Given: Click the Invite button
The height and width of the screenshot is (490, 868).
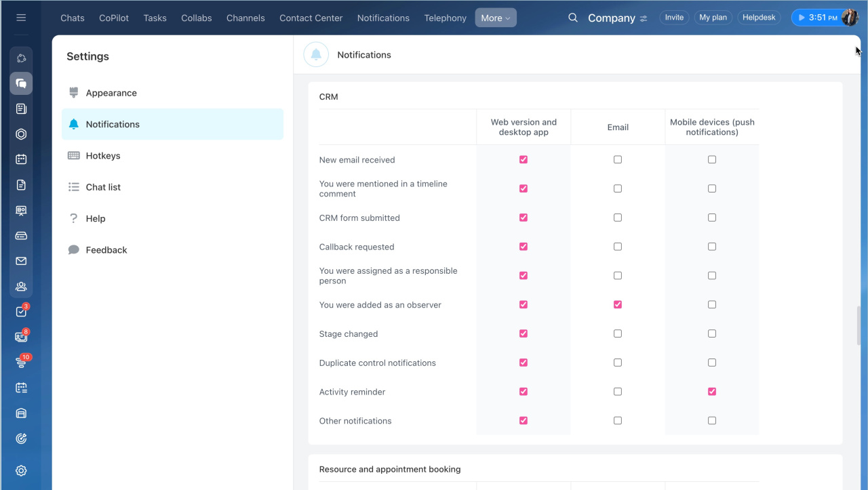Looking at the screenshot, I should [x=674, y=18].
